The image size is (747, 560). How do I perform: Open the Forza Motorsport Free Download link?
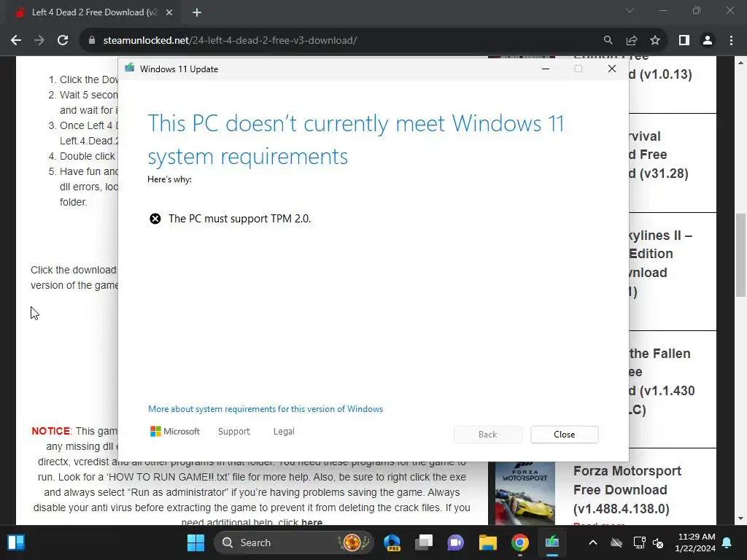point(627,489)
